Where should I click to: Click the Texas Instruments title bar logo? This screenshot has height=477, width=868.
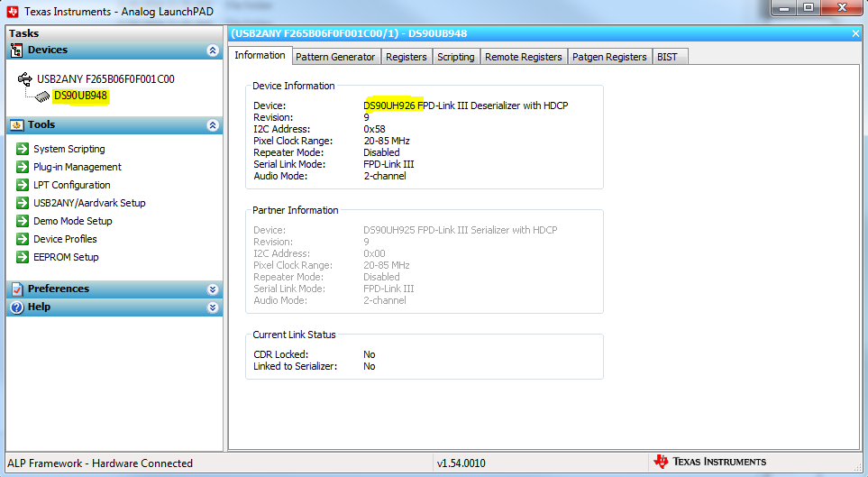click(13, 11)
